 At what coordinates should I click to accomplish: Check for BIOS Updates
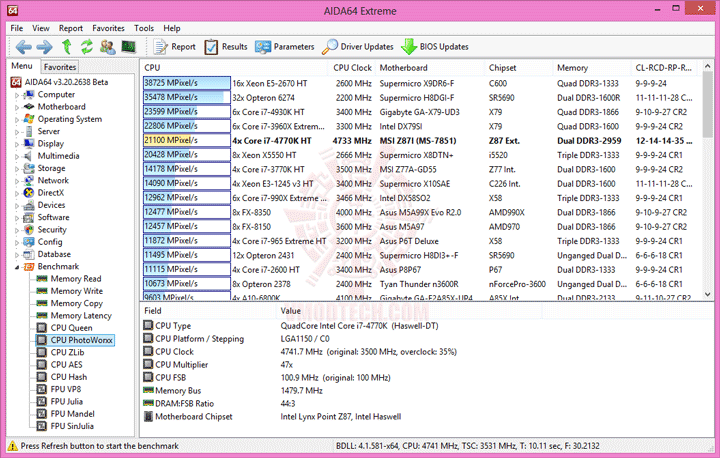coord(435,47)
